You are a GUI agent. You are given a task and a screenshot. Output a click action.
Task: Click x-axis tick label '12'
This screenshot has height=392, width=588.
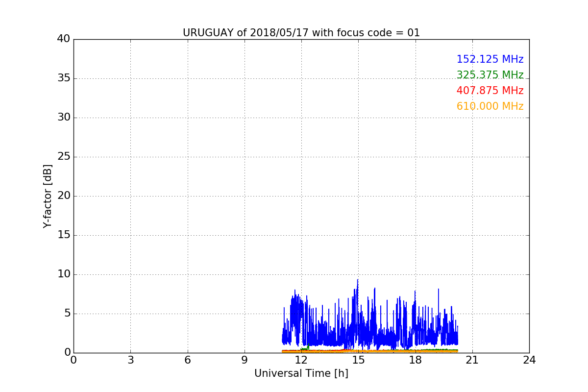point(301,360)
